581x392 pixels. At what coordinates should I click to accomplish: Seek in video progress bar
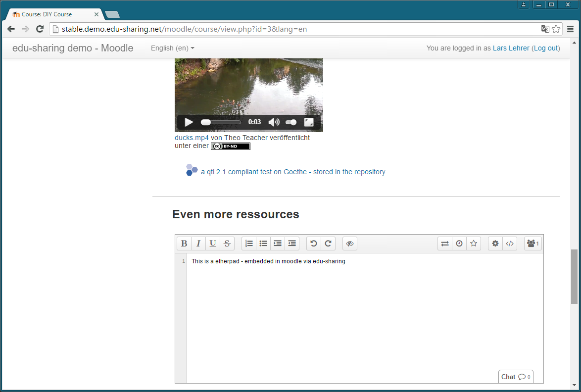[x=221, y=122]
